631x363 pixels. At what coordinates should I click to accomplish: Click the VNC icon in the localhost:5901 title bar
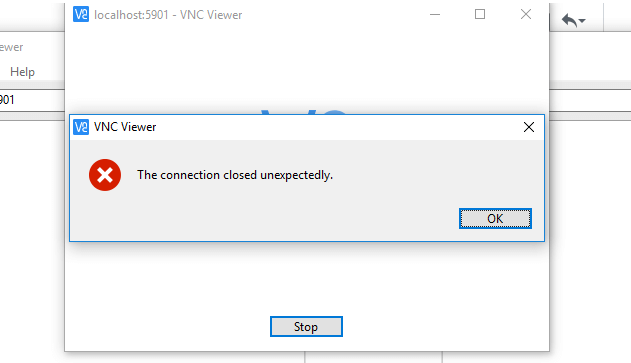click(81, 15)
